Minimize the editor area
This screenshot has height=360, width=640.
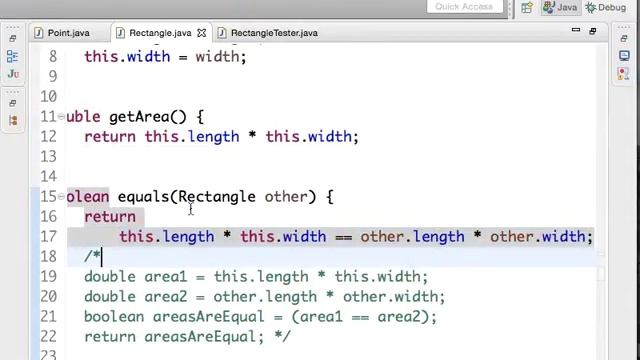click(576, 30)
